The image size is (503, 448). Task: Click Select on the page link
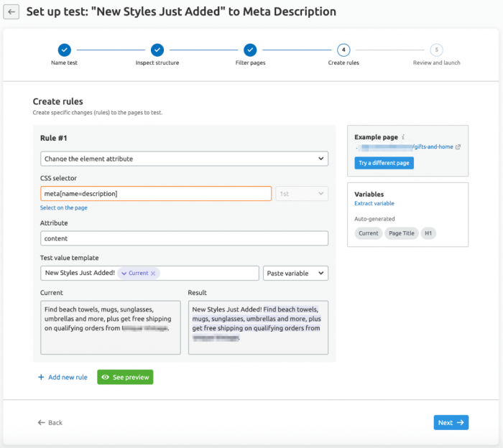pos(63,207)
